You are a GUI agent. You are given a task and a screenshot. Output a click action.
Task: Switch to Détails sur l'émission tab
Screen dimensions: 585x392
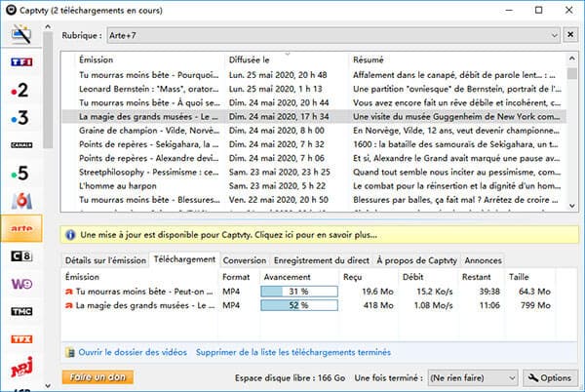105,260
